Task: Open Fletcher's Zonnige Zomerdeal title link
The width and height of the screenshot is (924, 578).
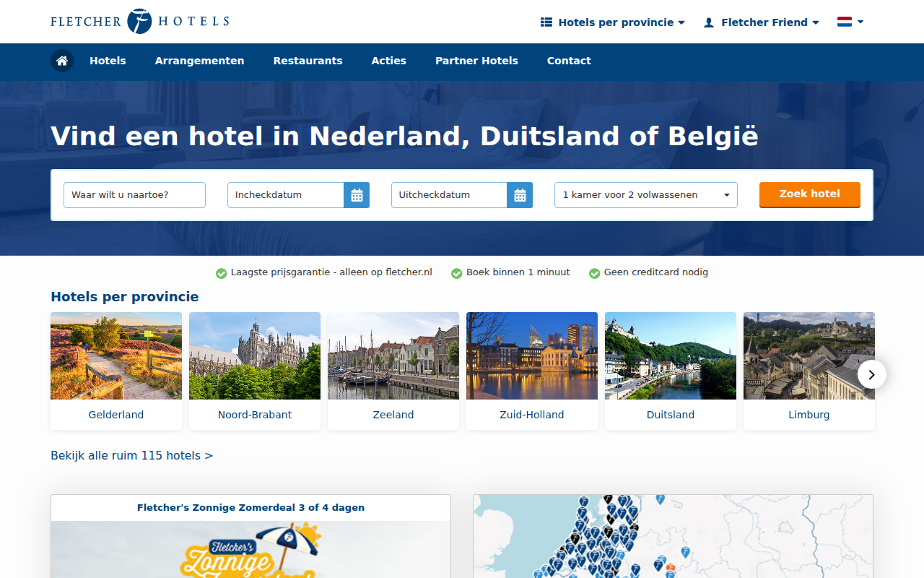Action: tap(250, 508)
